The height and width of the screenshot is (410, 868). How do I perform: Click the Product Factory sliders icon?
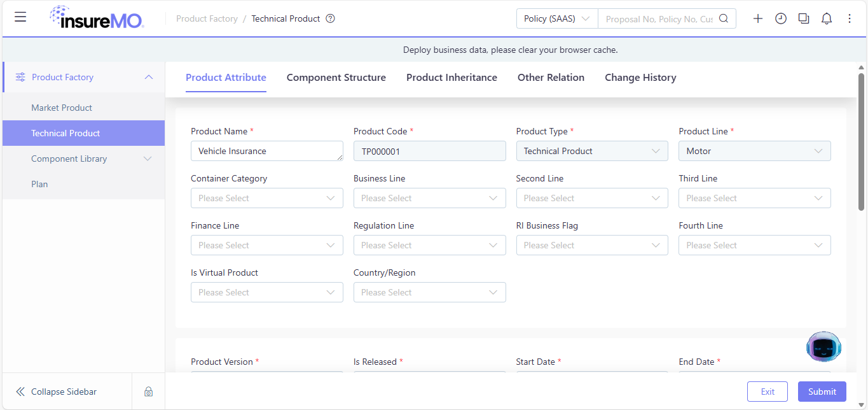[x=20, y=77]
